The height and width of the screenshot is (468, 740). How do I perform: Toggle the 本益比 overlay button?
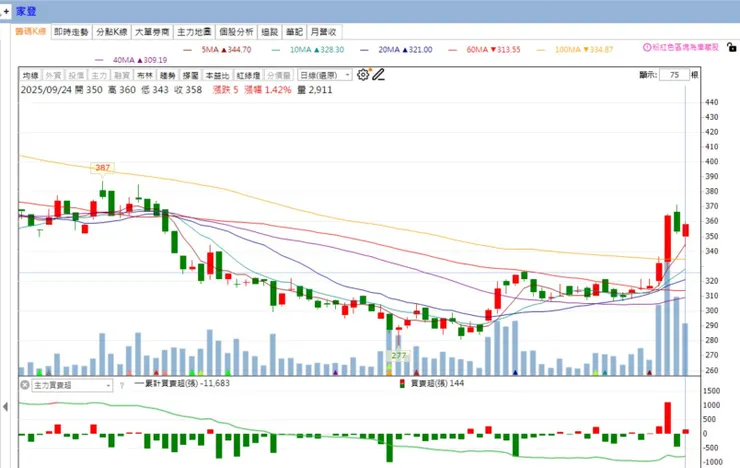pos(217,75)
